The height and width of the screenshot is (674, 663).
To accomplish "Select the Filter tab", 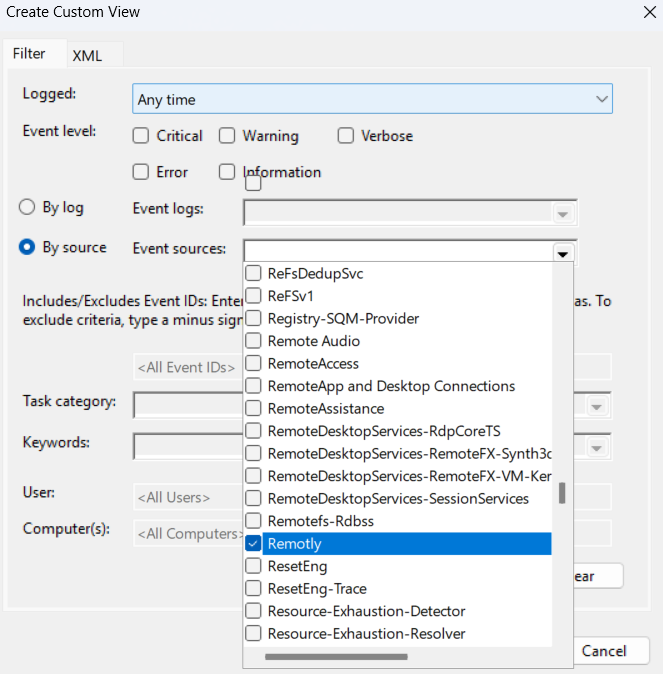I will 29,54.
